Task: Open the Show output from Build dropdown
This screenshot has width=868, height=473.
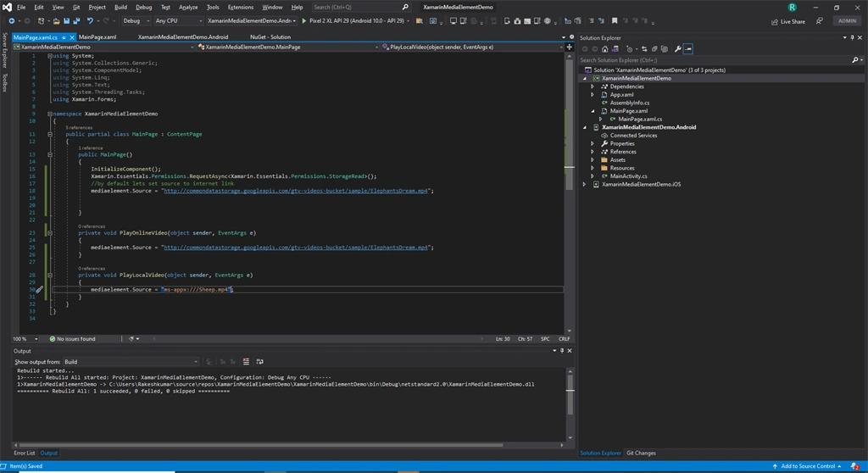Action: pyautogui.click(x=131, y=362)
